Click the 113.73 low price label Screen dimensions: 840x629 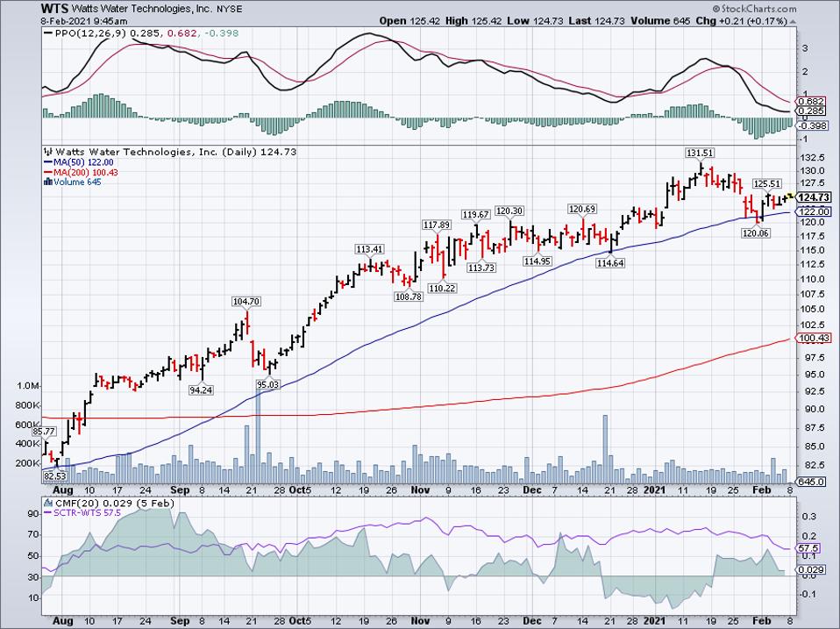[x=481, y=268]
